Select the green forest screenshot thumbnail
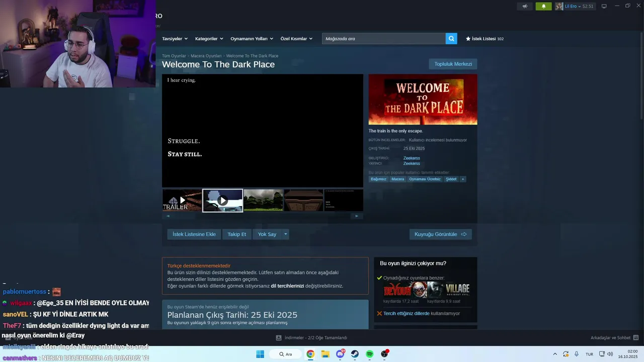The height and width of the screenshot is (362, 644). point(263,201)
